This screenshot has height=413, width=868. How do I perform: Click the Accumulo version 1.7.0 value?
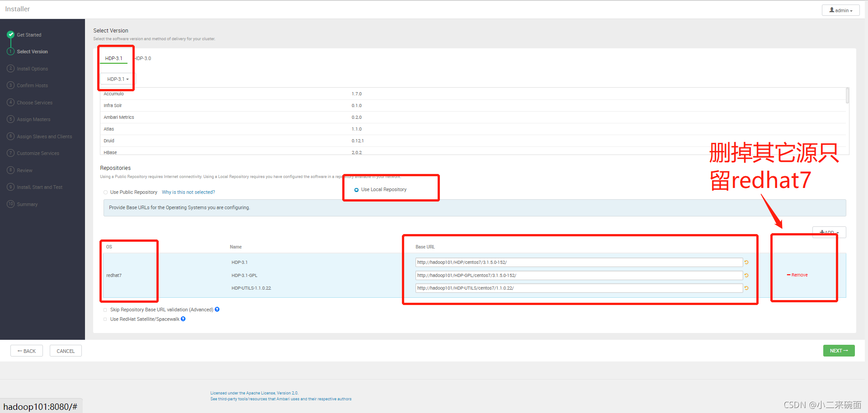tap(357, 94)
